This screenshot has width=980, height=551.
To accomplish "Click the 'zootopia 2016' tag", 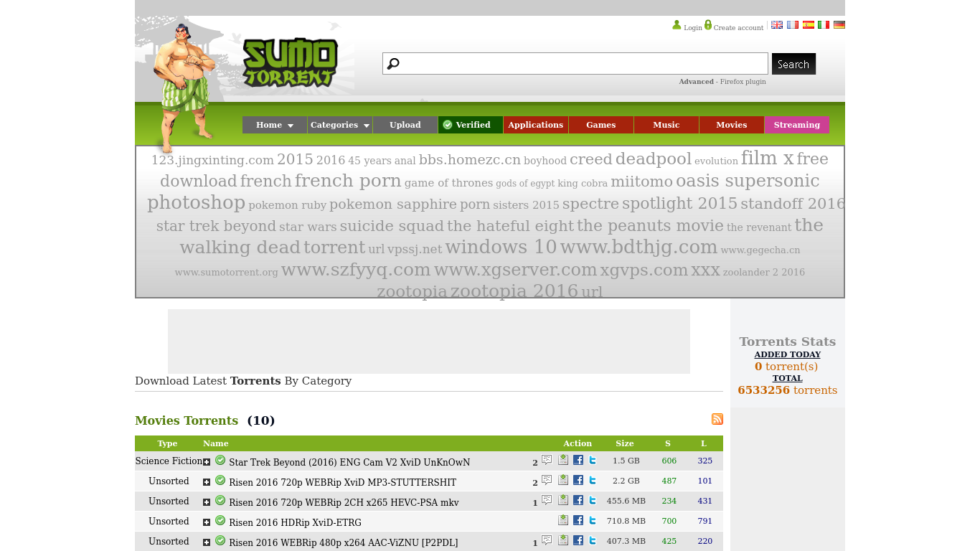I will pos(514,291).
